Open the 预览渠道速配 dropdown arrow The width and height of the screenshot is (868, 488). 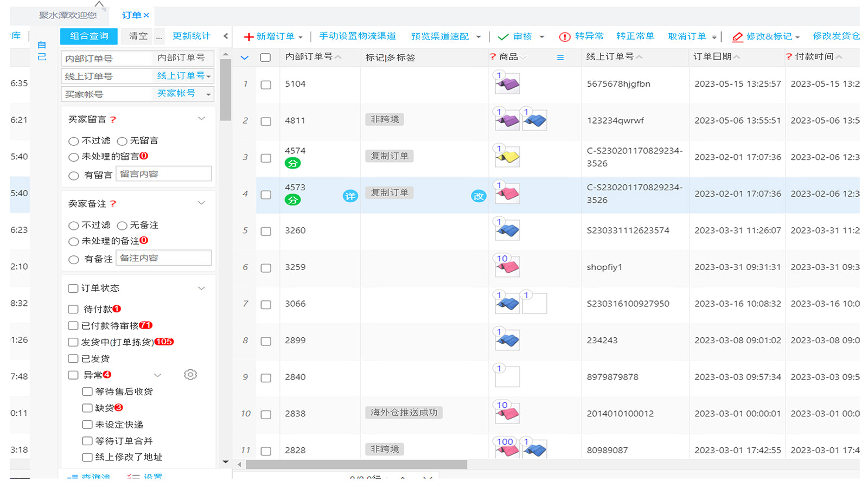478,37
